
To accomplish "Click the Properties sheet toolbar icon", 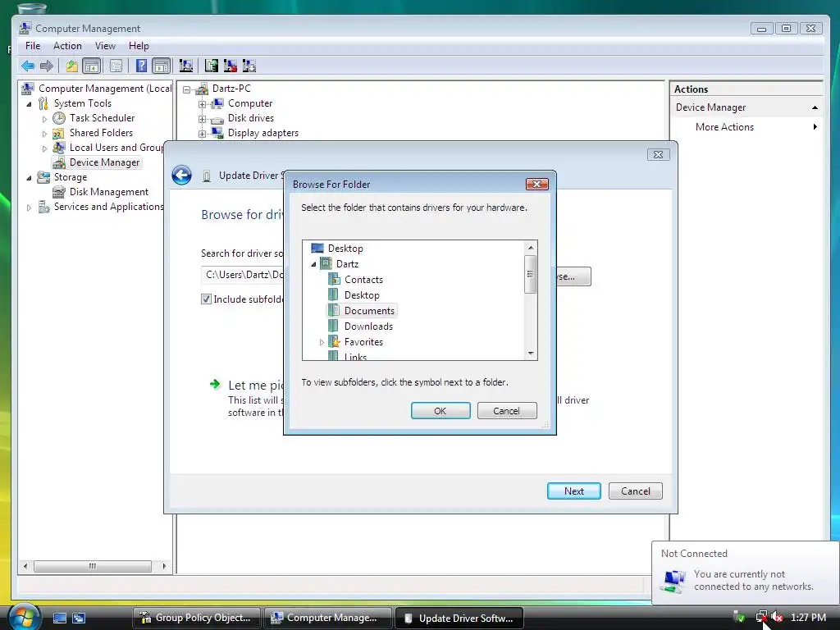I will click(x=116, y=66).
